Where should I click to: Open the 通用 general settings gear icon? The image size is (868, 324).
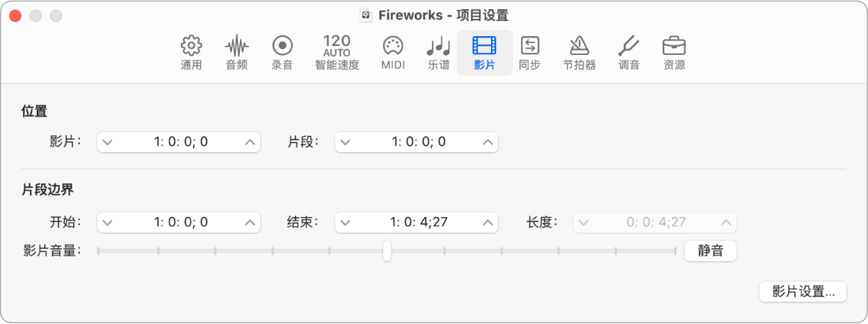(191, 46)
